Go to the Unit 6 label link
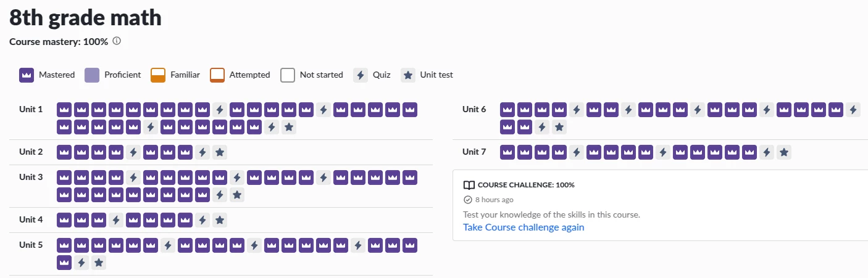This screenshot has width=868, height=278. [474, 110]
